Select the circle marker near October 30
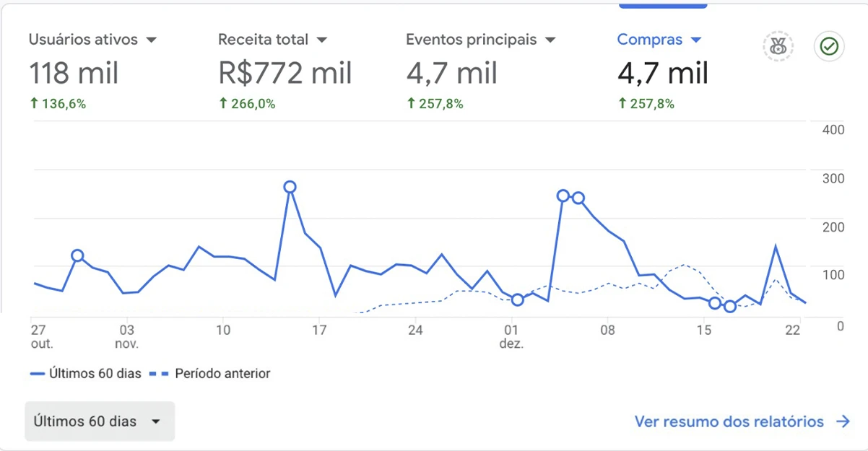868x451 pixels. click(x=77, y=255)
